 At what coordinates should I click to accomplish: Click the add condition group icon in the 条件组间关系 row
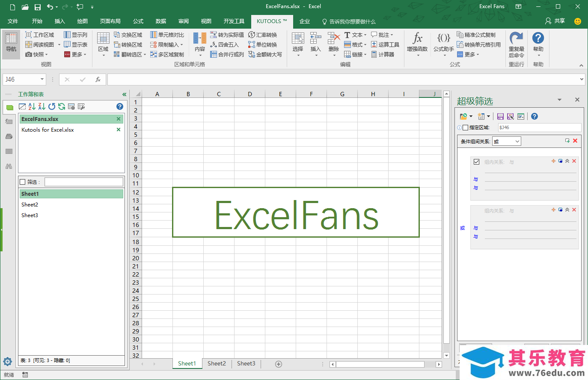[567, 141]
